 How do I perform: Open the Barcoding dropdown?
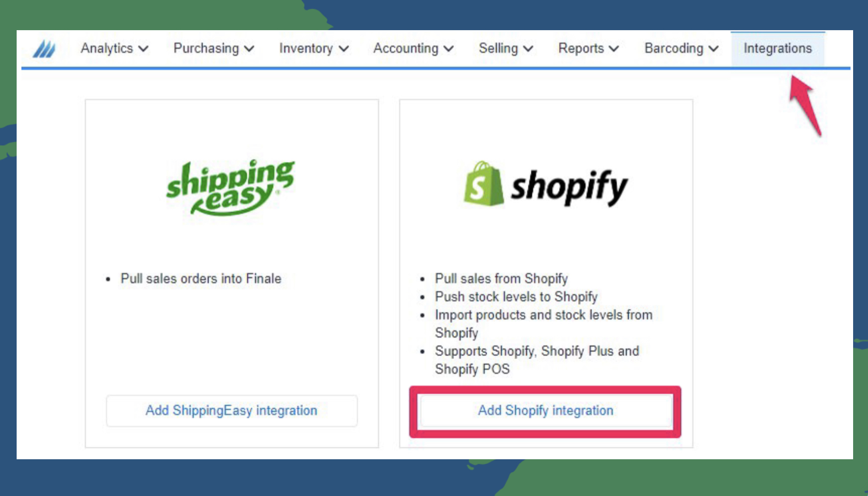(x=681, y=49)
